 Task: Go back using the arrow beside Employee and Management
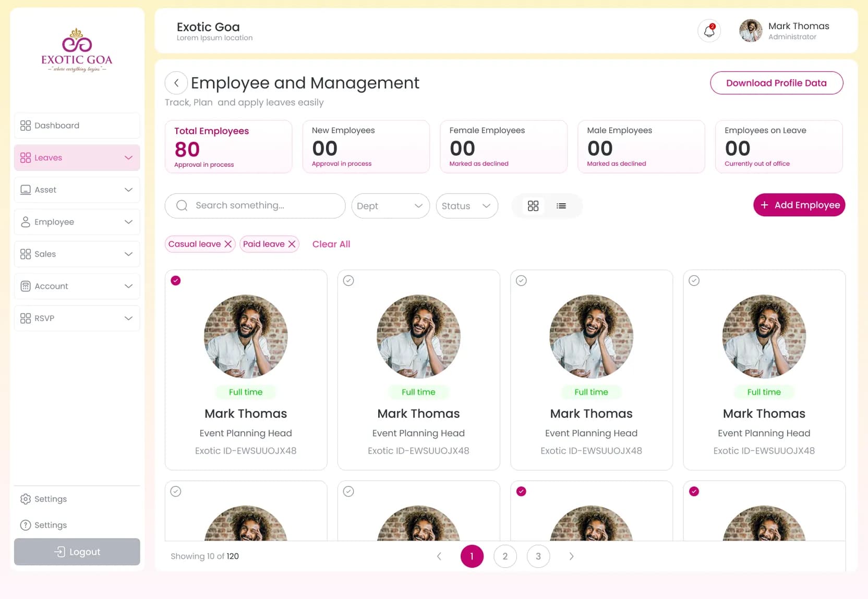176,83
